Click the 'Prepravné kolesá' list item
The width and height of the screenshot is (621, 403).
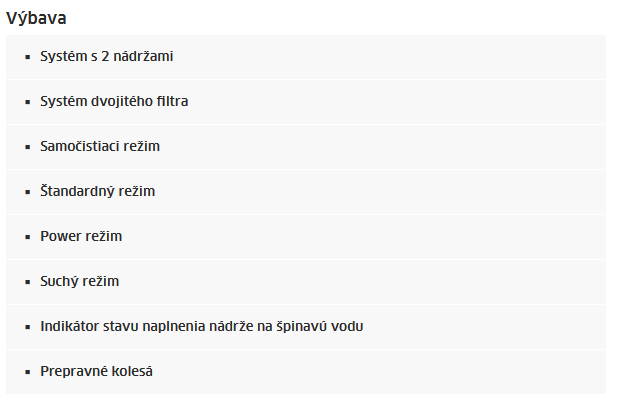tap(306, 372)
